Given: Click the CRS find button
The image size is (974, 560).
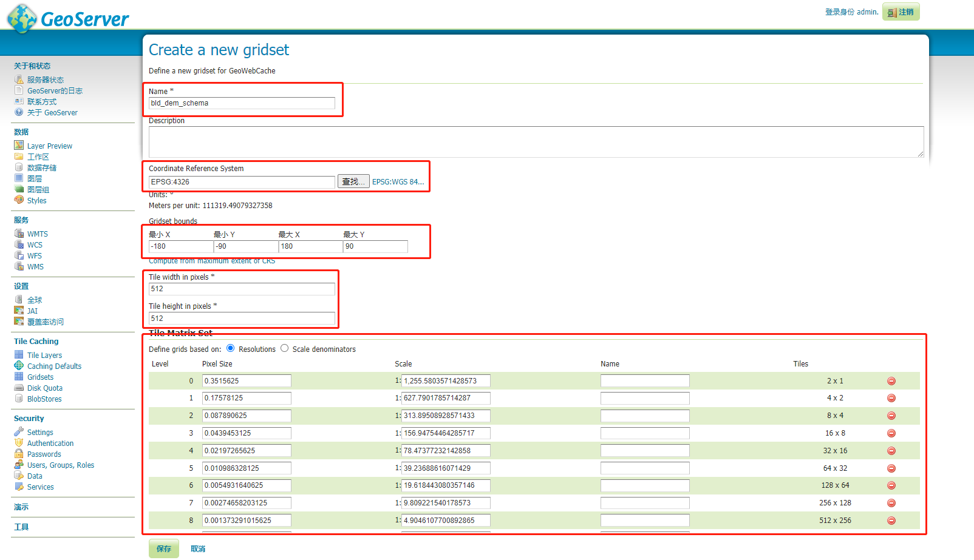Looking at the screenshot, I should pyautogui.click(x=353, y=181).
